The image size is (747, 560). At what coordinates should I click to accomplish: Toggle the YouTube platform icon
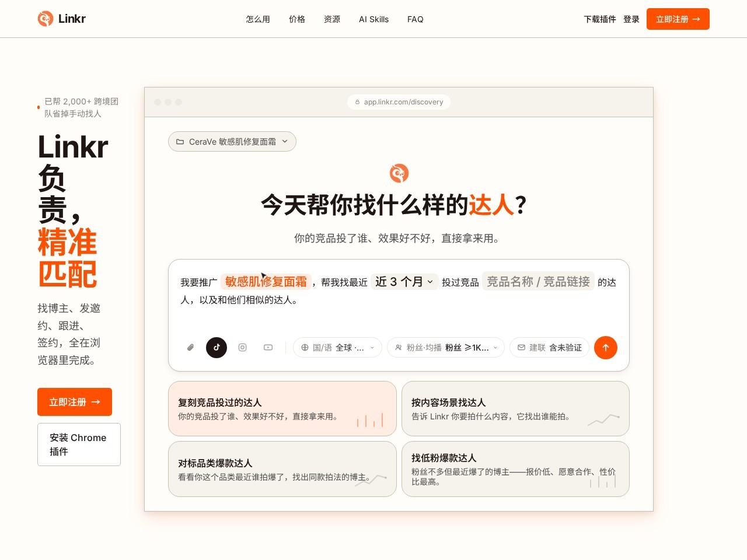click(268, 348)
